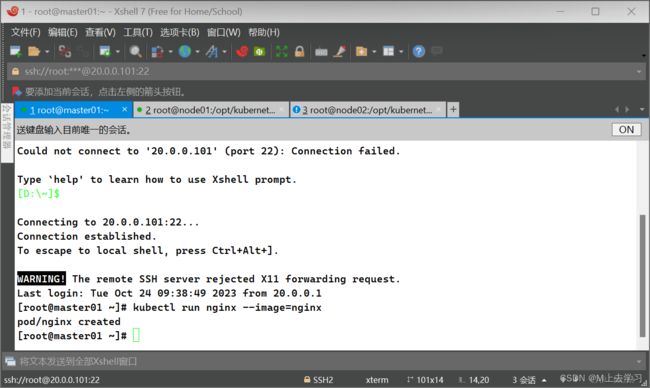This screenshot has width=650, height=388.
Task: Switch to the 3 root@node02 tab
Action: [368, 110]
